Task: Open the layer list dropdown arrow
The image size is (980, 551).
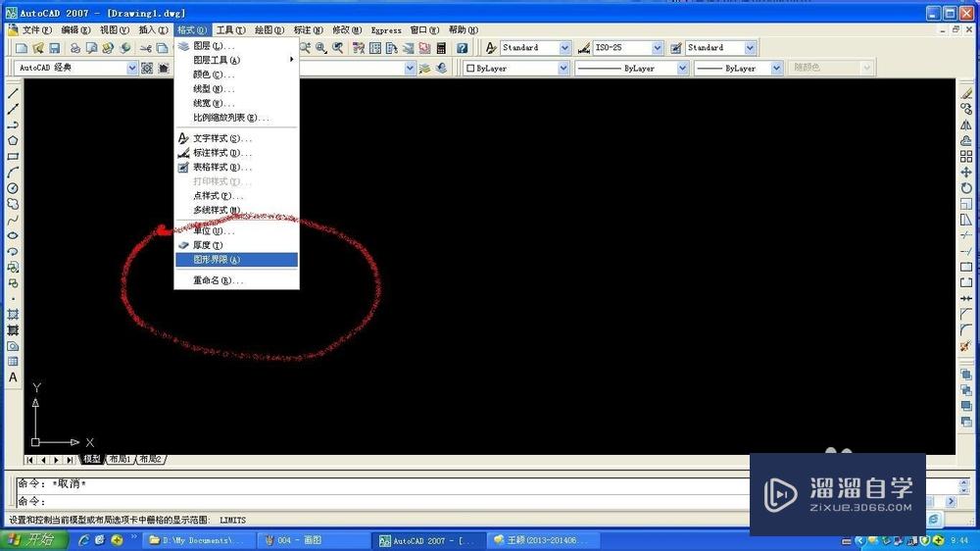Action: (x=410, y=69)
